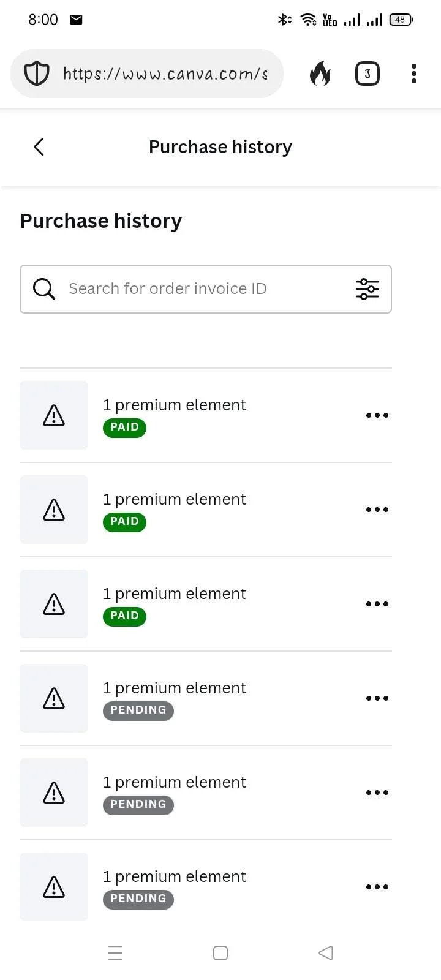Open options menu for first PENDING purchase
This screenshot has height=980, width=441.
(x=377, y=698)
